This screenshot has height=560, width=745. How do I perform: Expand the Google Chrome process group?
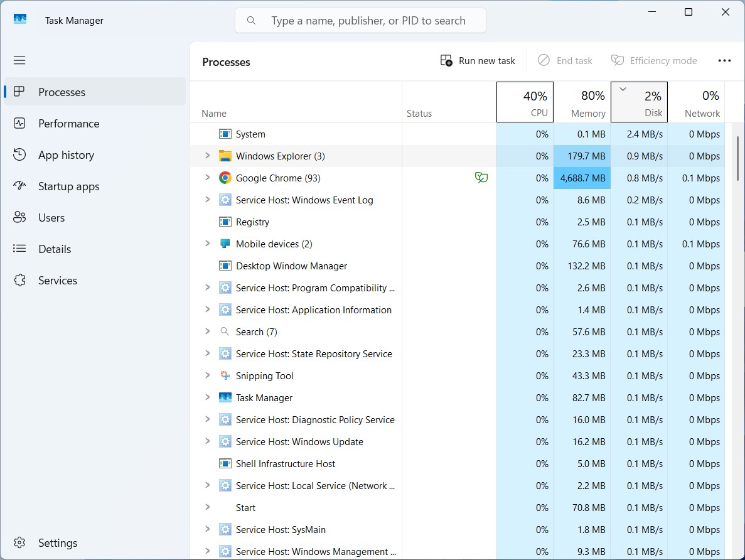pyautogui.click(x=208, y=178)
